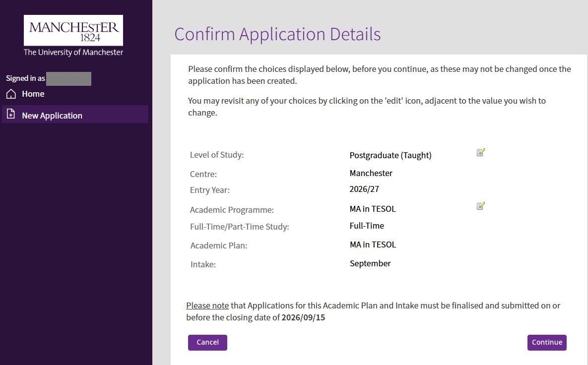Click the Centre value 'Manchester'

(x=371, y=173)
